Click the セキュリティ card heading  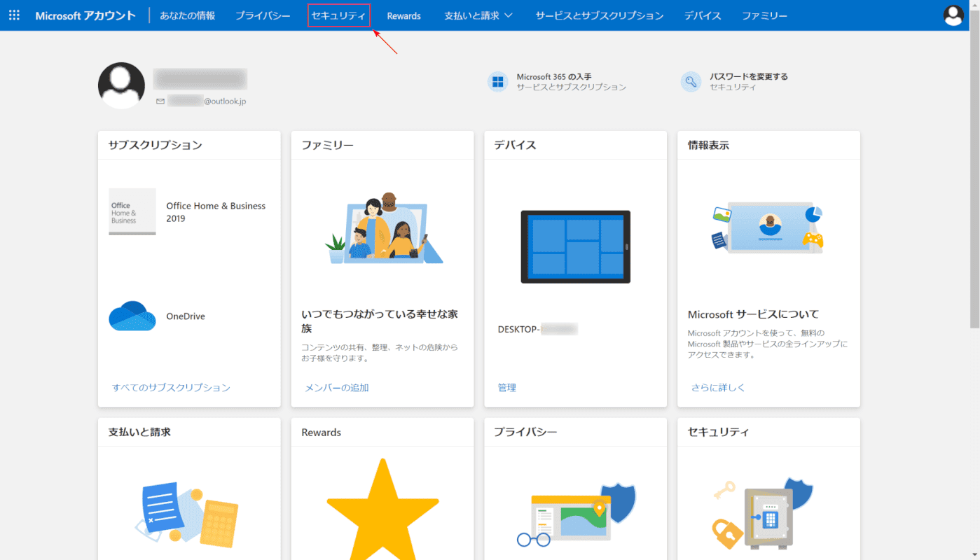(x=719, y=432)
